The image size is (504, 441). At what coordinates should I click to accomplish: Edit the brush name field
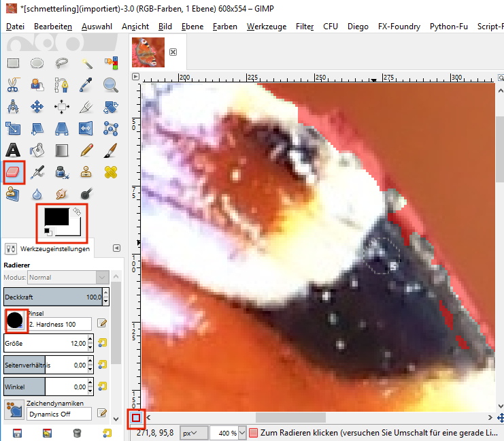pos(59,324)
